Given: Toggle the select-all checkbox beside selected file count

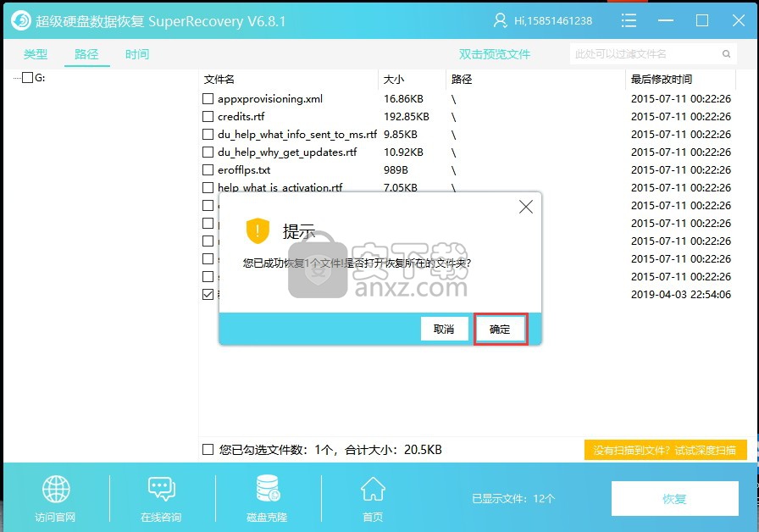Looking at the screenshot, I should 208,450.
